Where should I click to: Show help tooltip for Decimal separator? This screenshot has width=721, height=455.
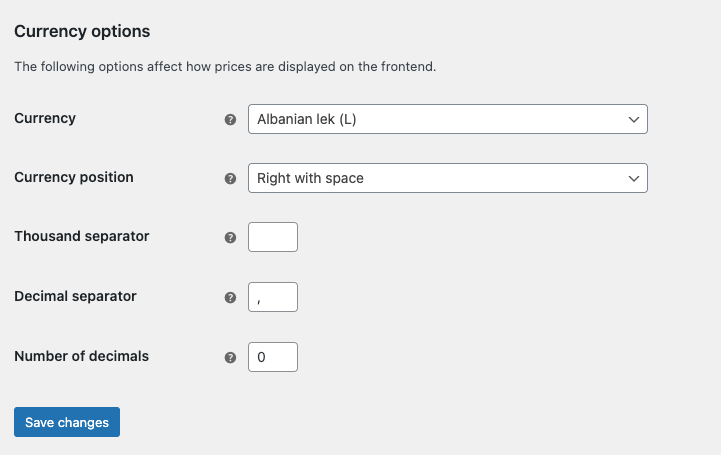230,298
